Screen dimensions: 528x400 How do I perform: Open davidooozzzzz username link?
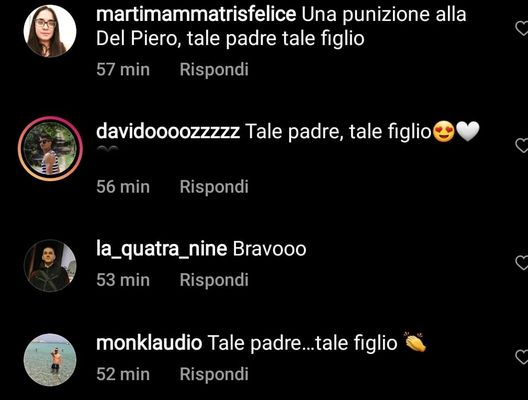168,132
